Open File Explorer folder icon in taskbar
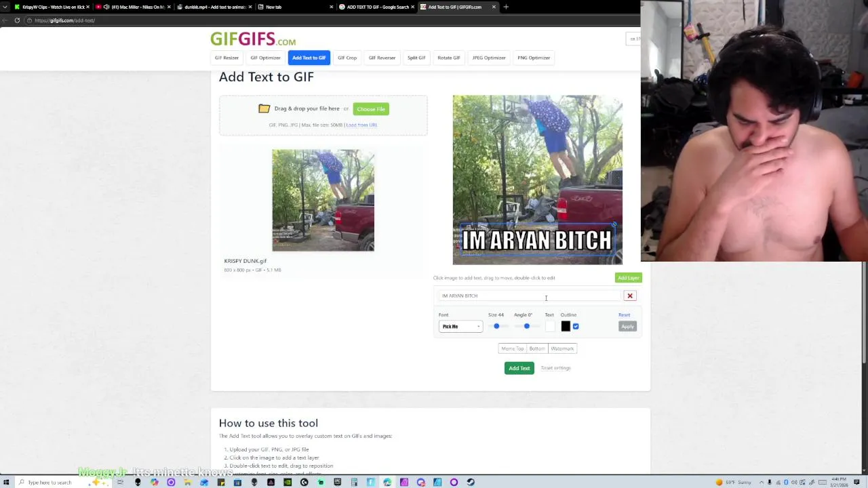Screen dimensions: 868x488 tap(188, 483)
